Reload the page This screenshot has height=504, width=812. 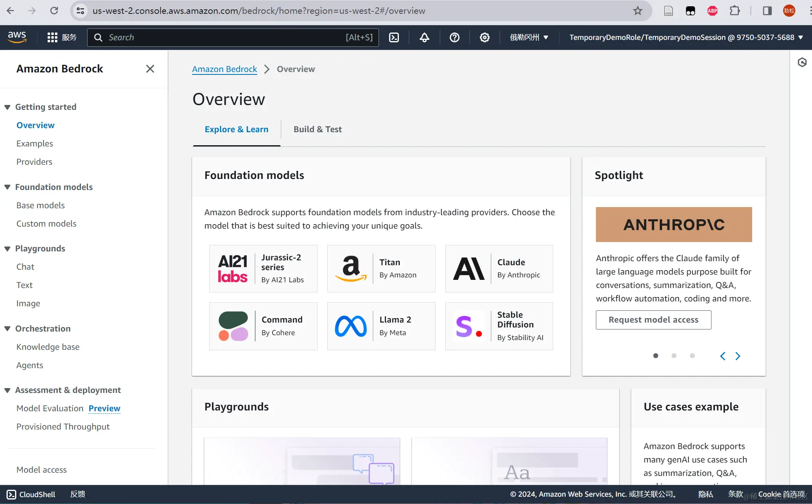click(x=54, y=11)
